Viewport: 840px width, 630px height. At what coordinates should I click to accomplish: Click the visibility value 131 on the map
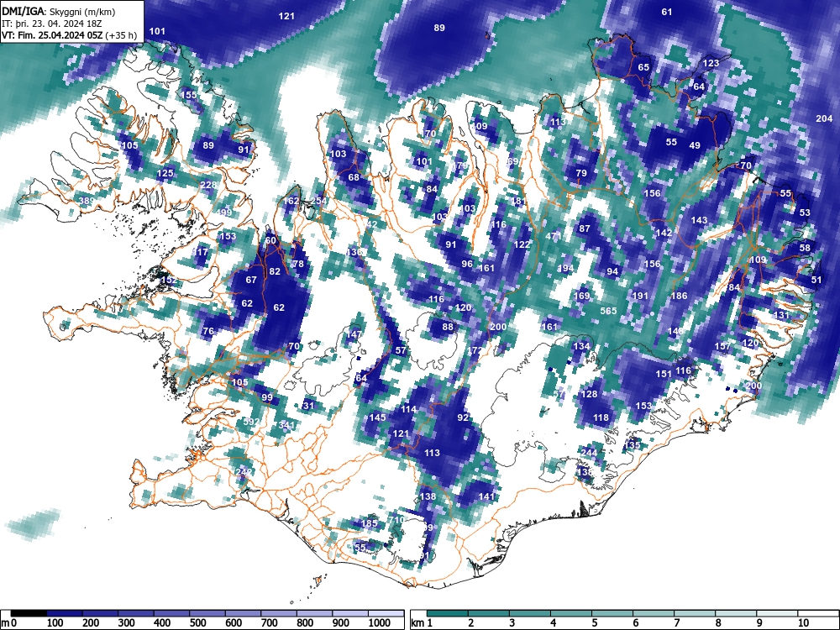tap(781, 315)
